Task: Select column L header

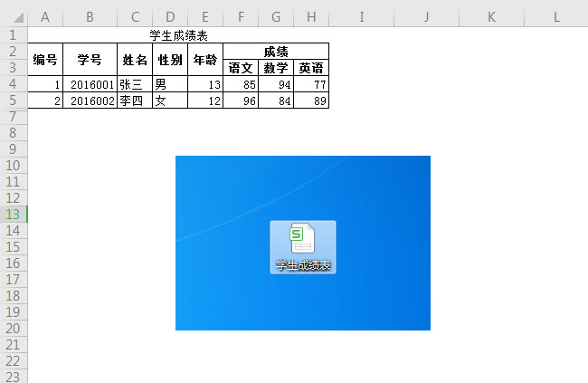Action: (x=555, y=17)
